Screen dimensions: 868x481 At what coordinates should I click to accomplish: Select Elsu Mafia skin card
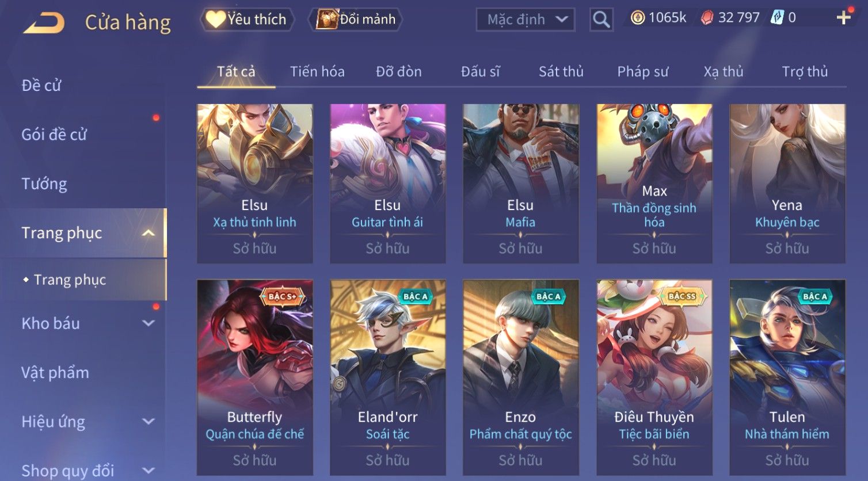tap(521, 184)
